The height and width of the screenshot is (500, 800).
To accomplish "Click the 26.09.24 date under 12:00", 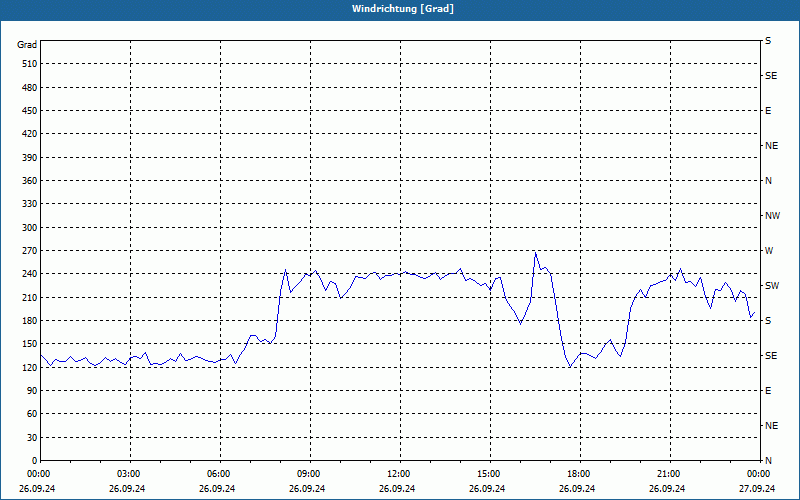I will click(397, 489).
